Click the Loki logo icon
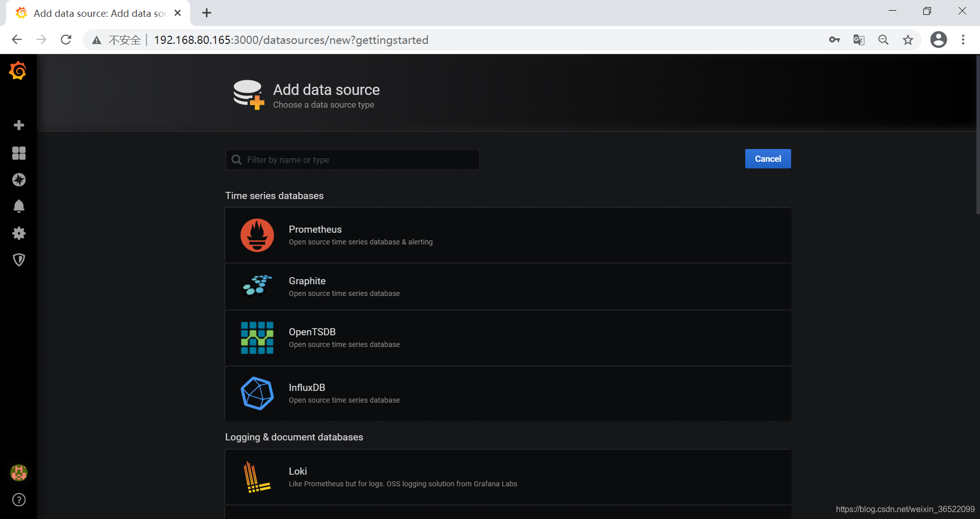Viewport: 980px width, 519px height. 257,477
